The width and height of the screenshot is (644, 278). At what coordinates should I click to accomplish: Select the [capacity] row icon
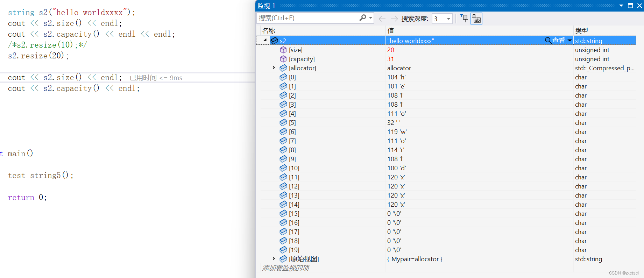283,59
